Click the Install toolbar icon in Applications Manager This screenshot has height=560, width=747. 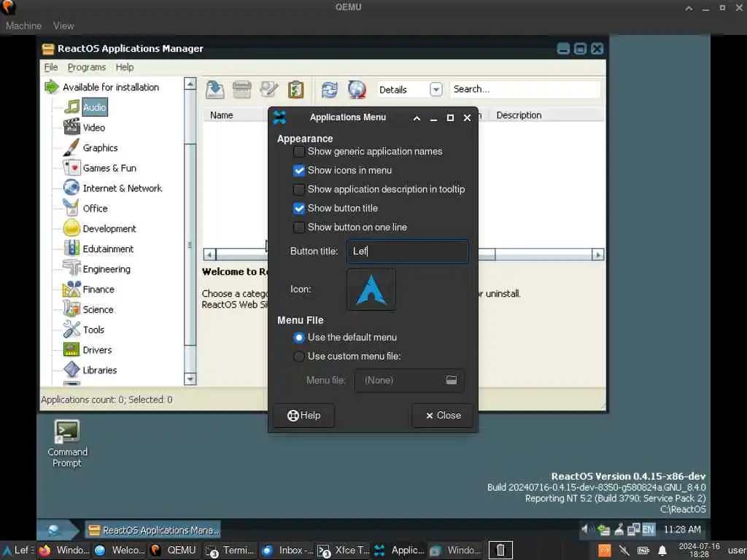[x=215, y=90]
